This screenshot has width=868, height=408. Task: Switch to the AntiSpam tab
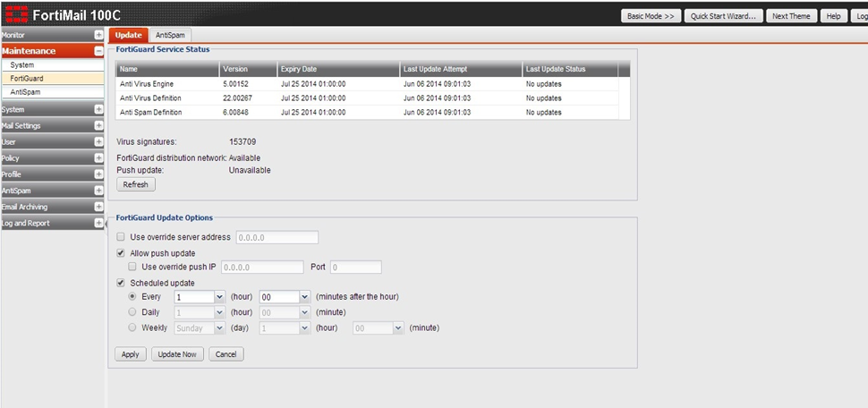[x=171, y=35]
